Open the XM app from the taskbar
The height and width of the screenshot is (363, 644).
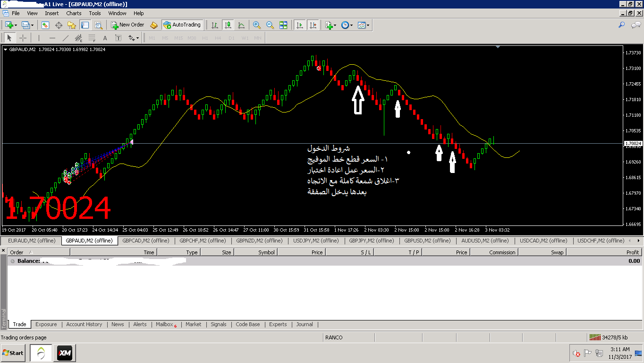65,353
